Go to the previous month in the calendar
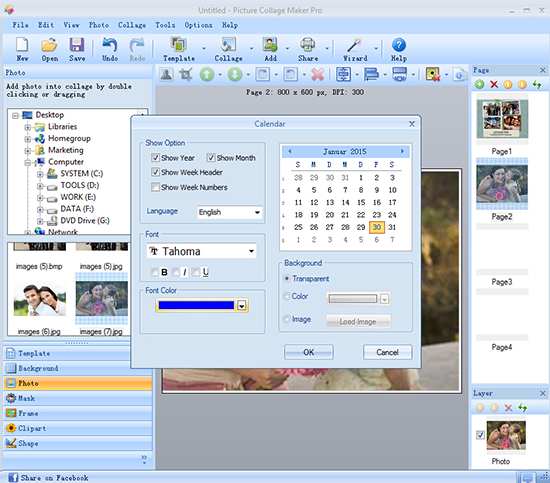The height and width of the screenshot is (483, 550). pyautogui.click(x=290, y=151)
